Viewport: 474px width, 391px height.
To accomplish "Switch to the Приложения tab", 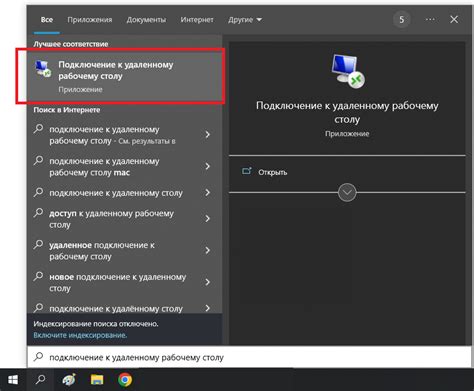I will [90, 20].
